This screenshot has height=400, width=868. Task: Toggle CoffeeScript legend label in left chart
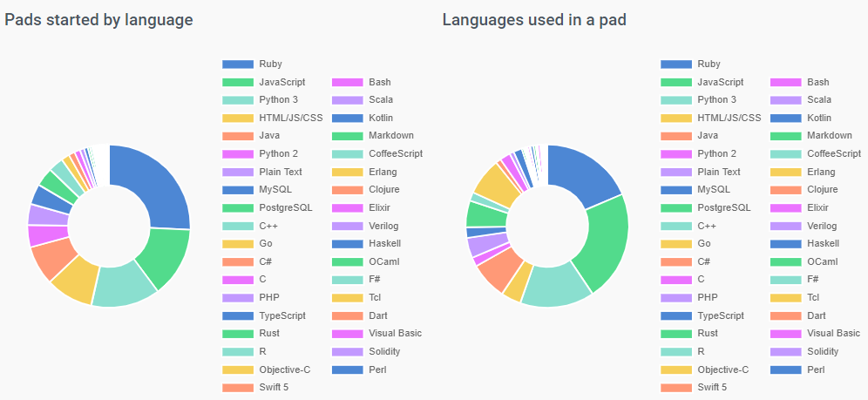(x=396, y=153)
